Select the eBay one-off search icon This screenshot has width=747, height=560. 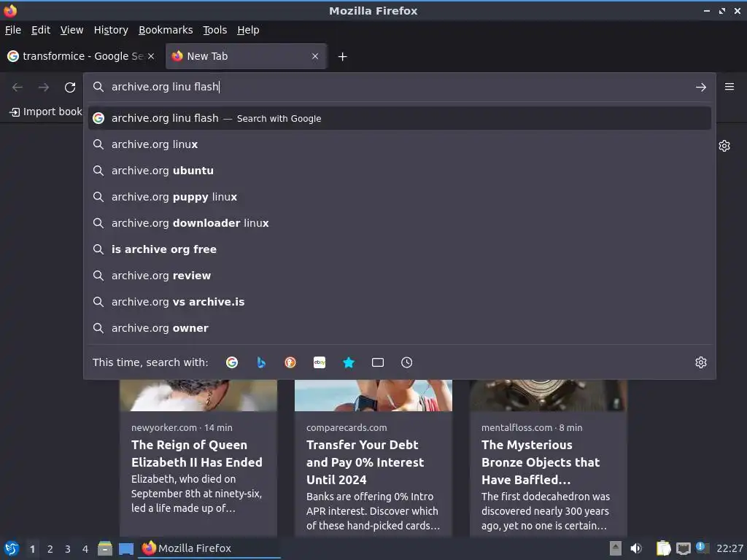pyautogui.click(x=320, y=362)
